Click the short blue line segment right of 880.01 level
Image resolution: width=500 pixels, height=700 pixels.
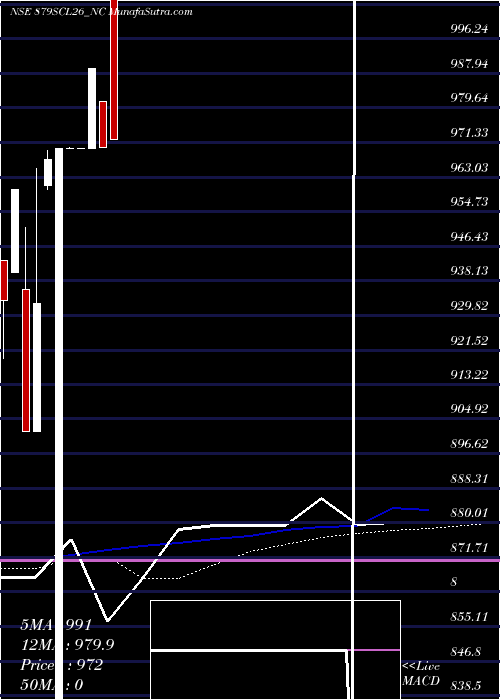397,515
